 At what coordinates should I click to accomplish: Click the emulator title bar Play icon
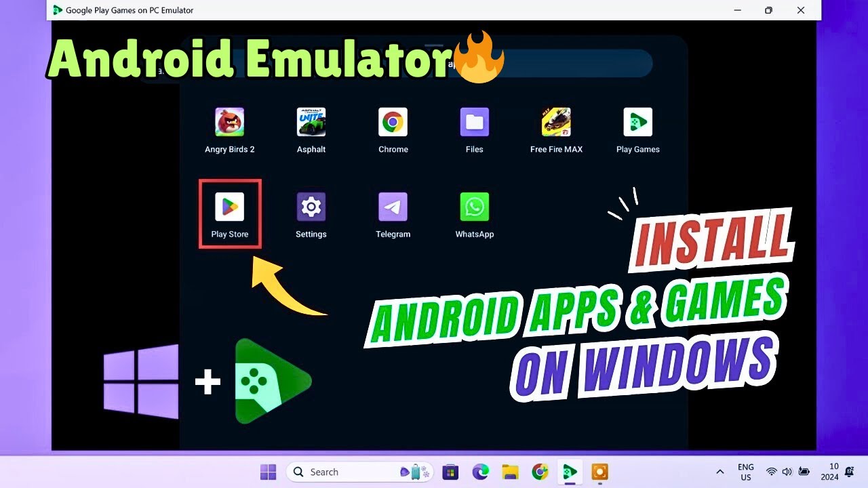[58, 10]
